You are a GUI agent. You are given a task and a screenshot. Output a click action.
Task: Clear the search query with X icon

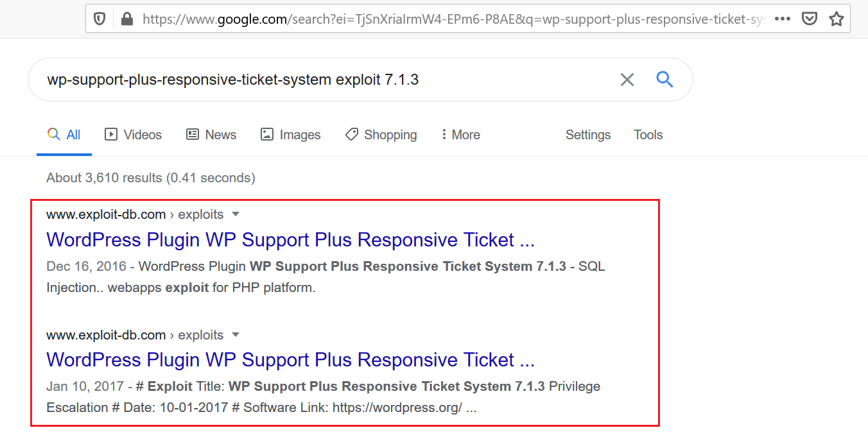click(627, 80)
